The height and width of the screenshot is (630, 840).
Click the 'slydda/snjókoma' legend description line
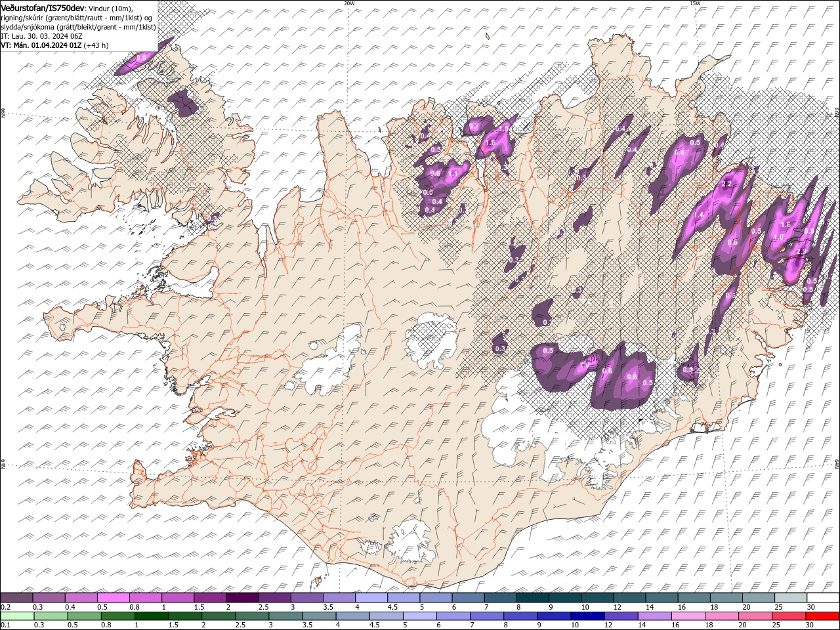tap(79, 27)
